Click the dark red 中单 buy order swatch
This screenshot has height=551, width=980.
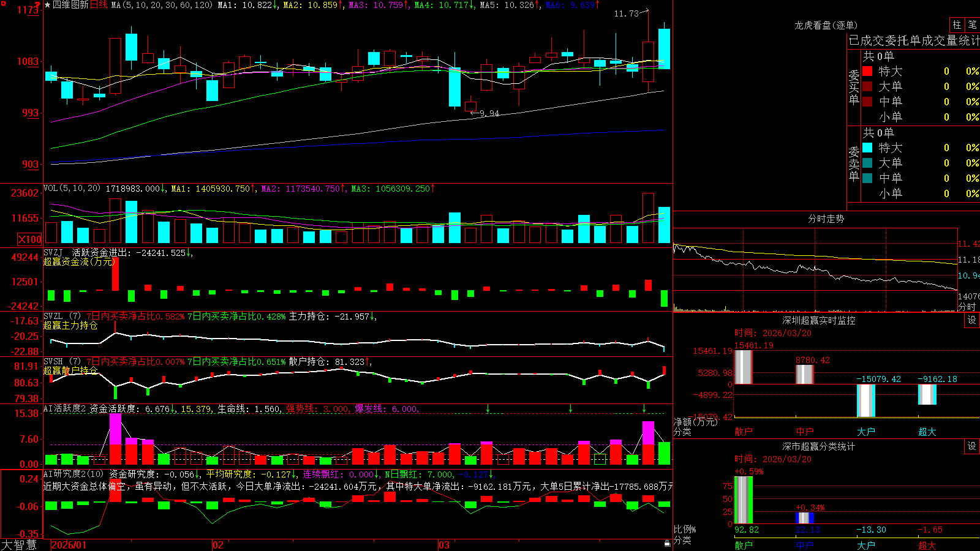click(867, 101)
